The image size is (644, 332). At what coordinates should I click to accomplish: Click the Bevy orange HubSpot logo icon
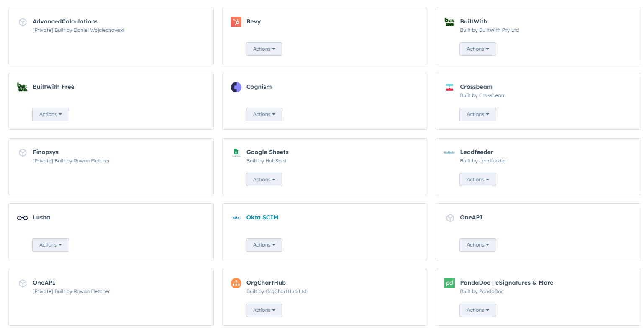pyautogui.click(x=236, y=22)
